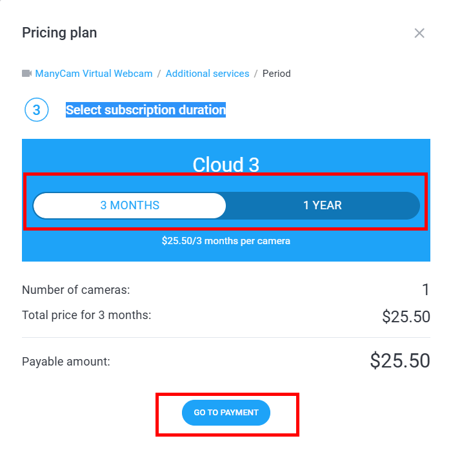The image size is (451, 476).
Task: Click the large payable $25.50 amount
Action: point(400,361)
